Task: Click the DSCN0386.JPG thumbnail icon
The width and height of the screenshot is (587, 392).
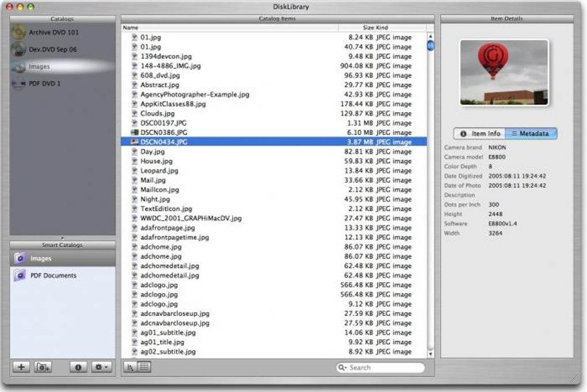Action: (x=135, y=132)
